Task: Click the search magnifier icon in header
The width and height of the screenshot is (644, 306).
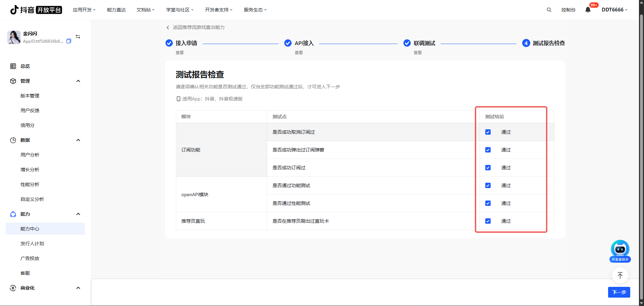Action: click(x=549, y=10)
